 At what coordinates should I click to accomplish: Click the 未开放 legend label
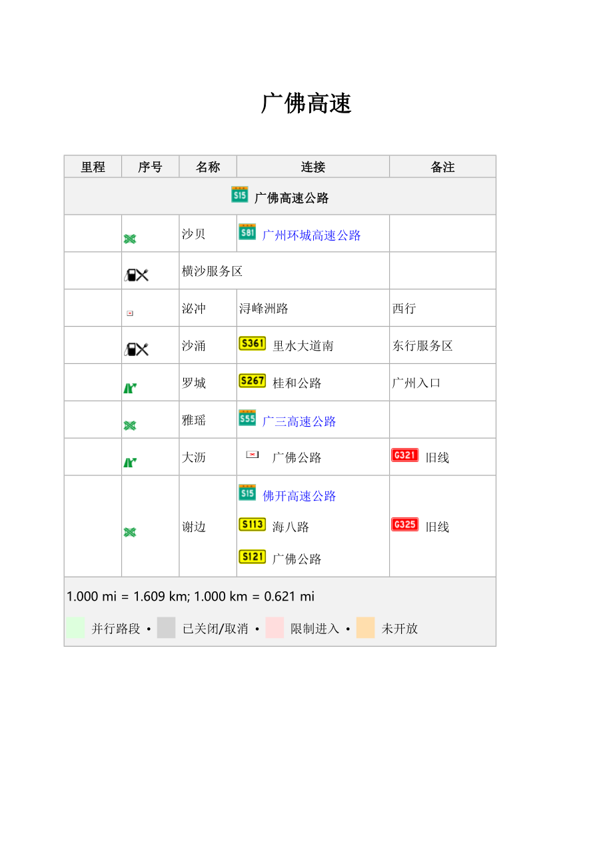[x=400, y=629]
